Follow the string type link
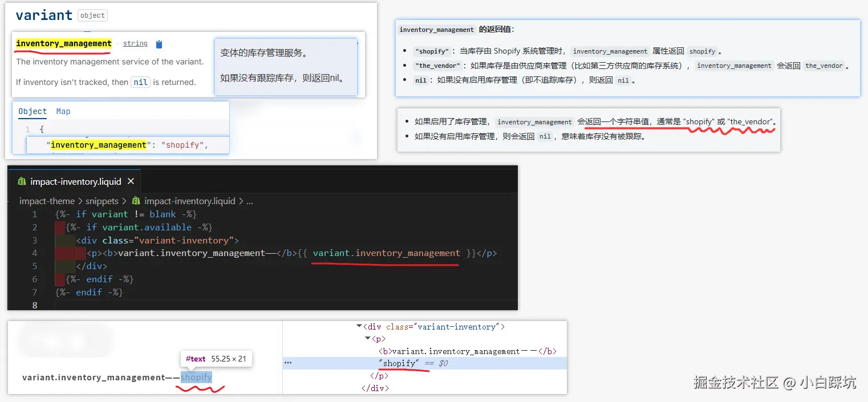868x402 pixels. 135,43
